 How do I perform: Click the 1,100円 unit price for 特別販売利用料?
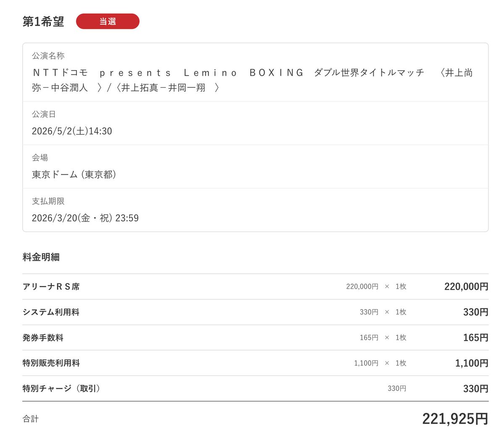tap(366, 363)
